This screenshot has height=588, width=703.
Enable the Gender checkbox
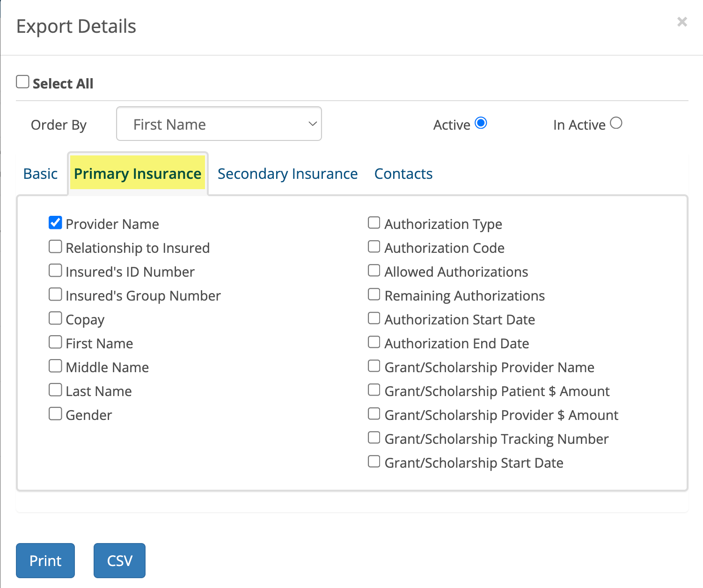click(x=55, y=414)
